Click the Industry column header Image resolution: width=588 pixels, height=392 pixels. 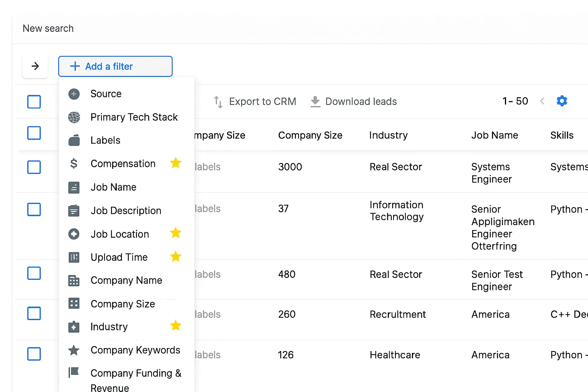pyautogui.click(x=388, y=136)
